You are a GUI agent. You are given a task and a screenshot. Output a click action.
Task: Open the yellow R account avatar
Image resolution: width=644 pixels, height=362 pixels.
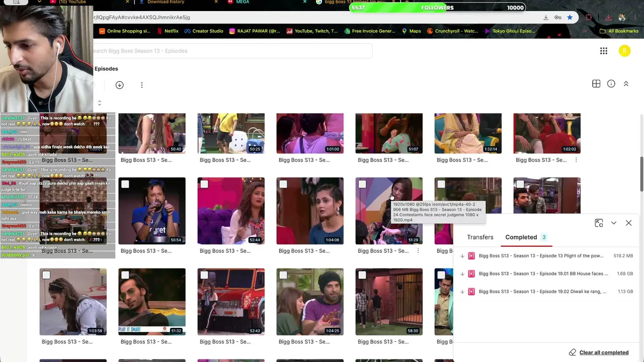tap(624, 51)
